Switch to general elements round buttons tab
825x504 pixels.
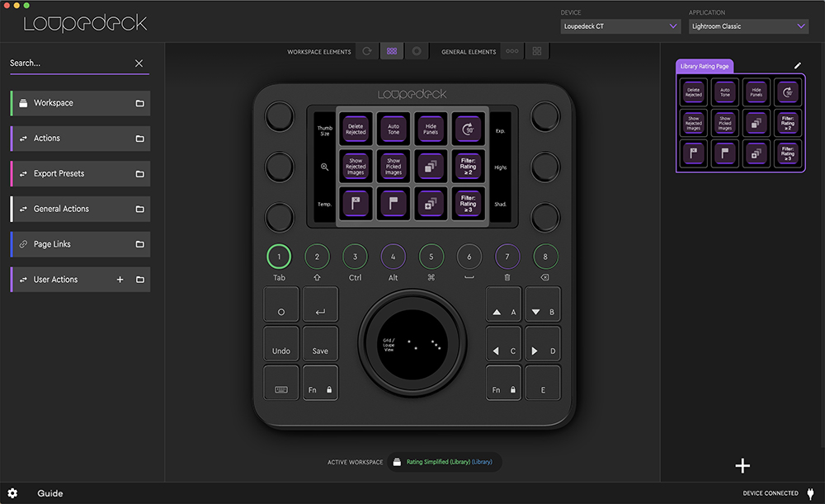[x=512, y=51]
